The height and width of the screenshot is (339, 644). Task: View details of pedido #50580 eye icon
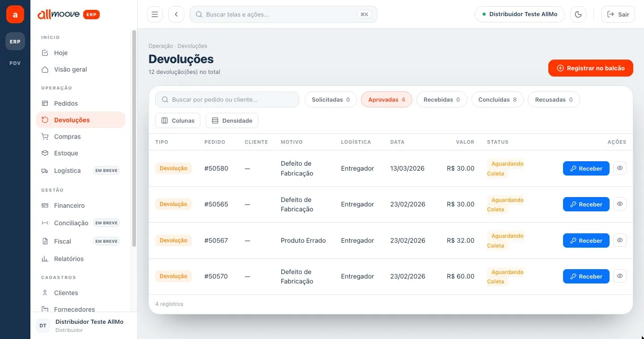[x=620, y=168]
